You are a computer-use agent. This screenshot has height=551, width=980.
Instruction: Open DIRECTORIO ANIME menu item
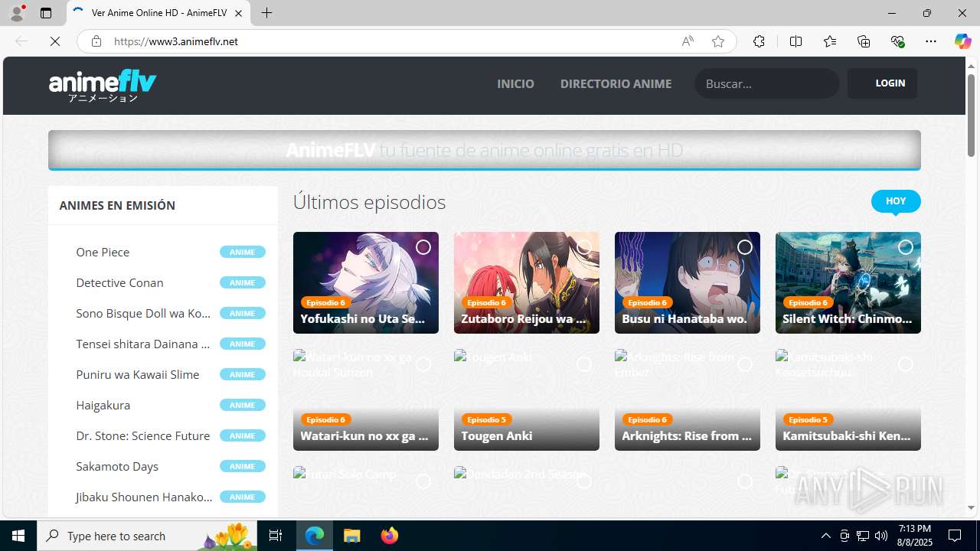(616, 83)
